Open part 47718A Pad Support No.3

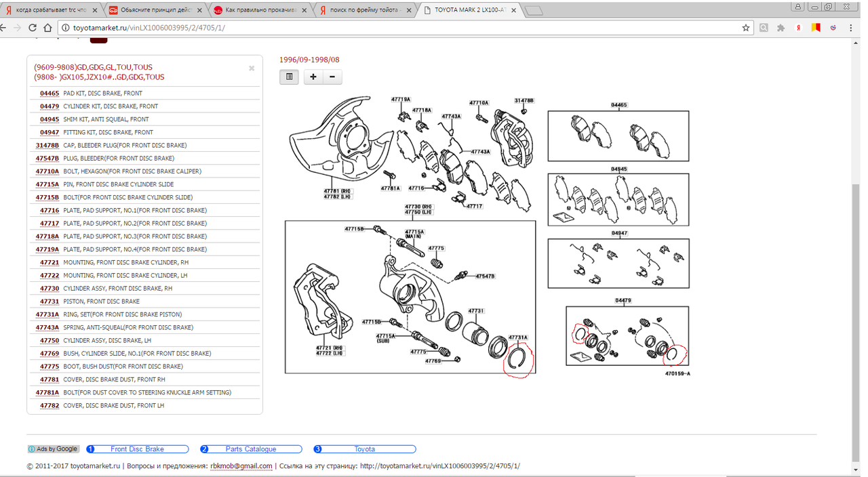coord(47,236)
